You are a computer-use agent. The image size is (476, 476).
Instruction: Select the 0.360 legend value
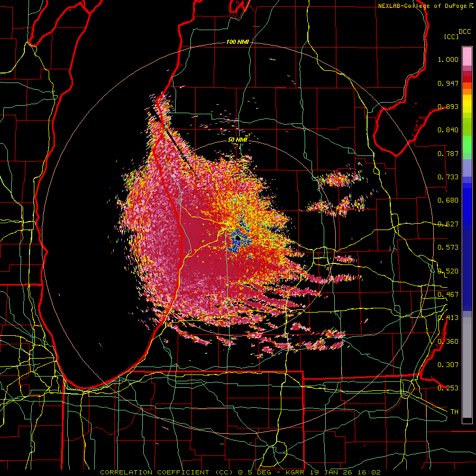point(448,342)
